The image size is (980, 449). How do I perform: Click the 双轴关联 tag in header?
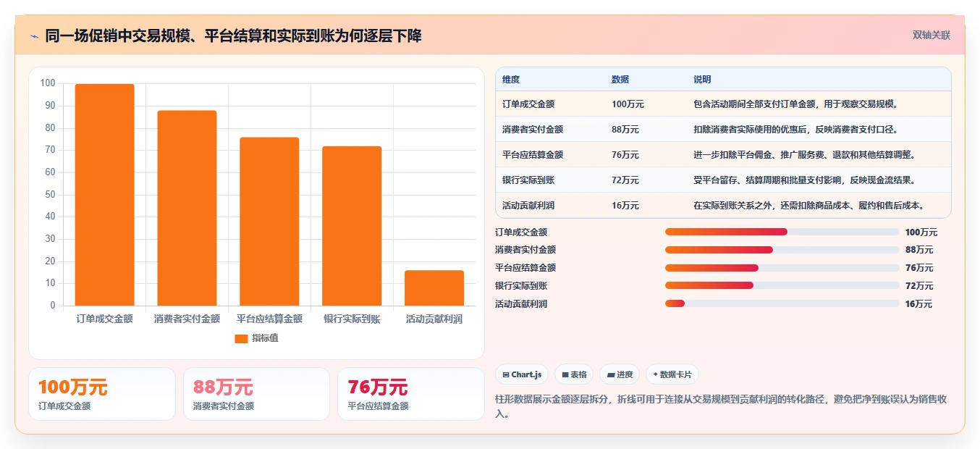coord(931,35)
